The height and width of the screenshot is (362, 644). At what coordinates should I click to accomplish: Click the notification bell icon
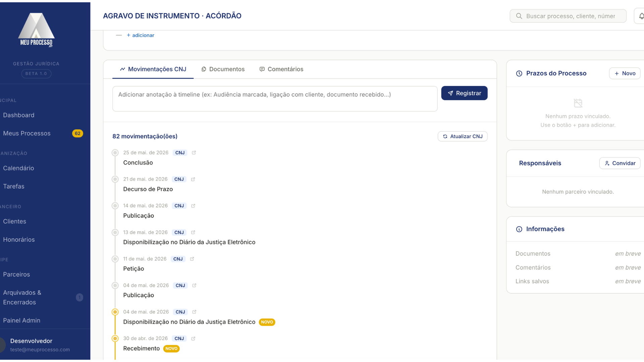pos(641,16)
